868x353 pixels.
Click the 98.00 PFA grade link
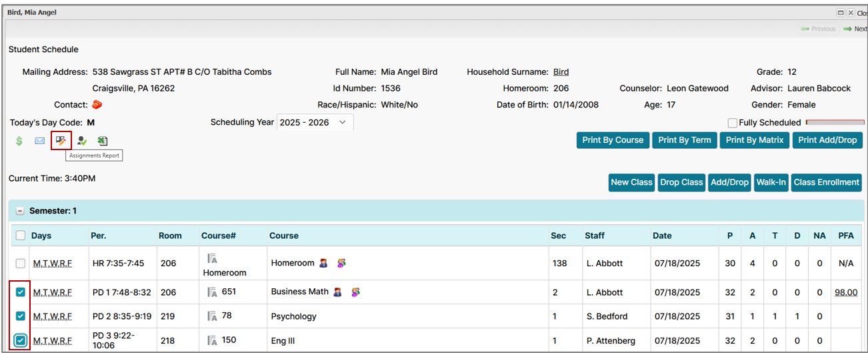tap(845, 292)
